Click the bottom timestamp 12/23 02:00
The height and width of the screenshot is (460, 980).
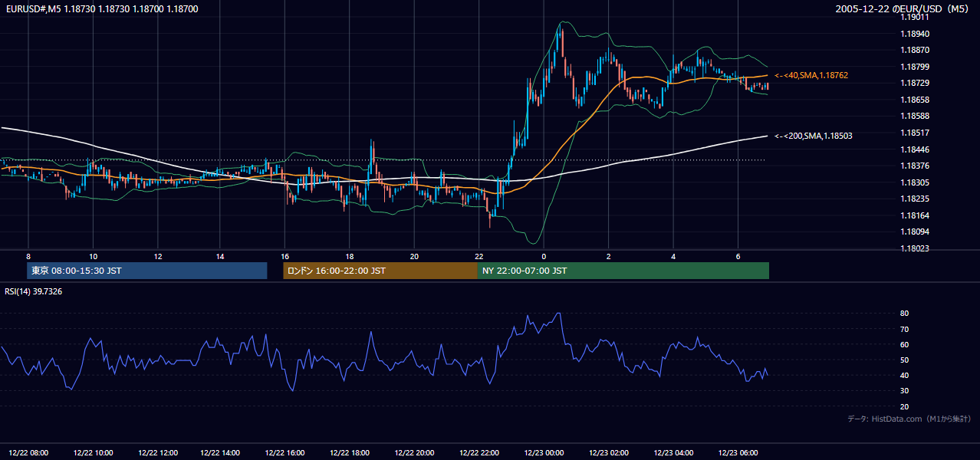tap(608, 452)
